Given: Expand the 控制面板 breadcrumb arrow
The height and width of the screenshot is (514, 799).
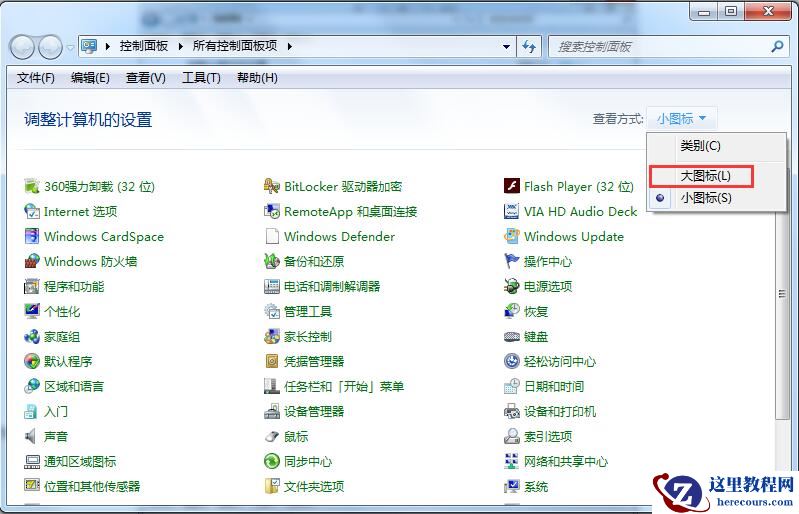Looking at the screenshot, I should point(181,46).
